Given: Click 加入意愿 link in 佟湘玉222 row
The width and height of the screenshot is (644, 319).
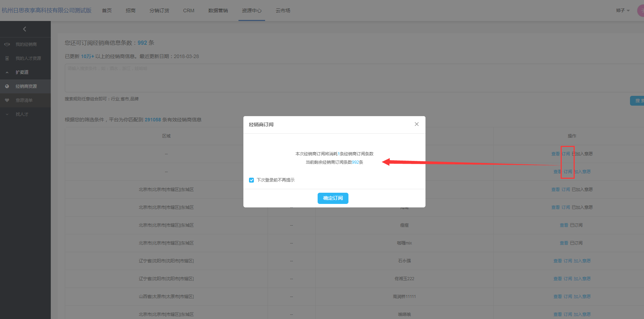Looking at the screenshot, I should 582,279.
